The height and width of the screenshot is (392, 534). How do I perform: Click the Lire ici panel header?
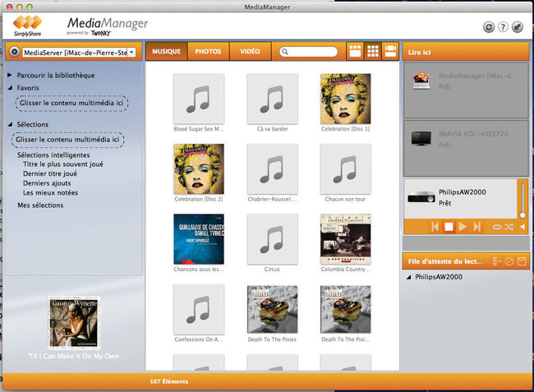[x=466, y=52]
